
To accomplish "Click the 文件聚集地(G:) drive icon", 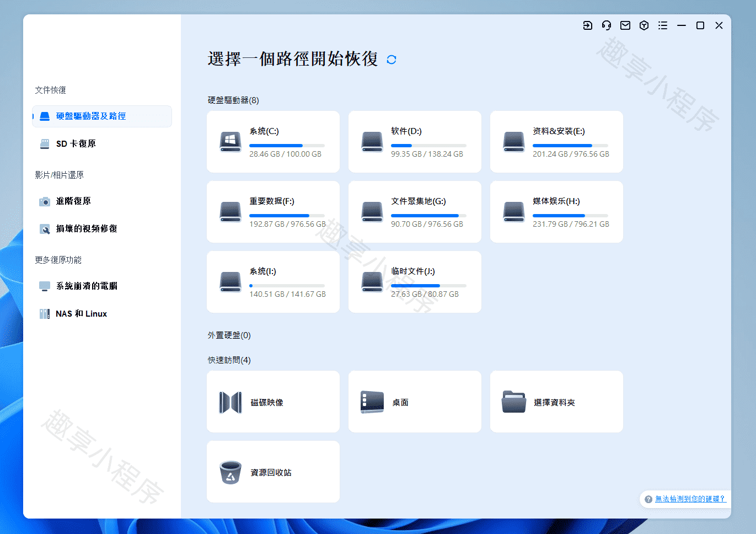I will 372,212.
